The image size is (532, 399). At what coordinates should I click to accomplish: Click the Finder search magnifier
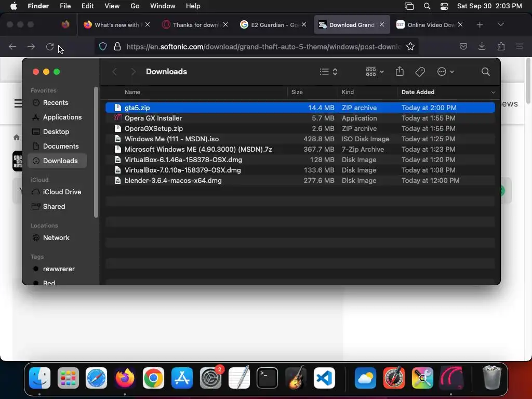click(x=486, y=72)
